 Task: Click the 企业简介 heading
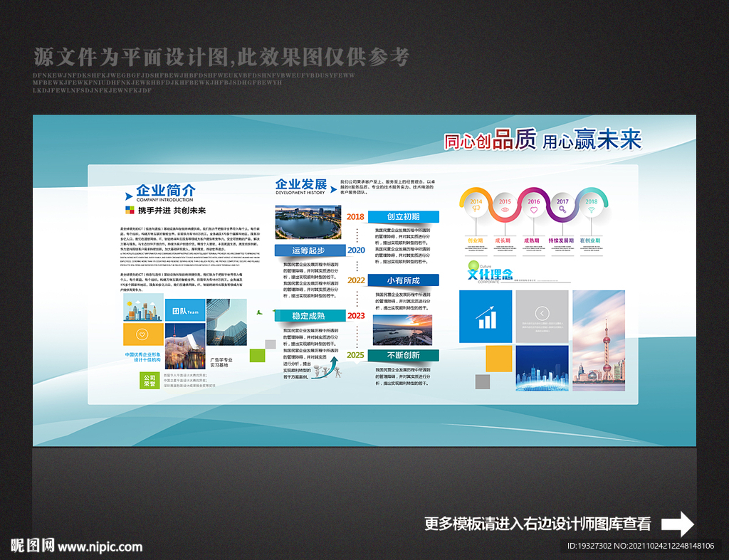coord(165,190)
